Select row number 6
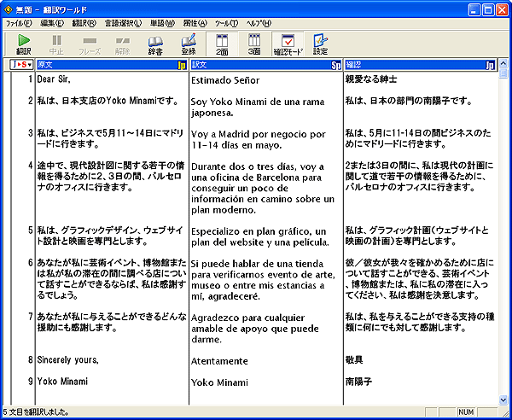This screenshot has height=420, width=512. 31,263
